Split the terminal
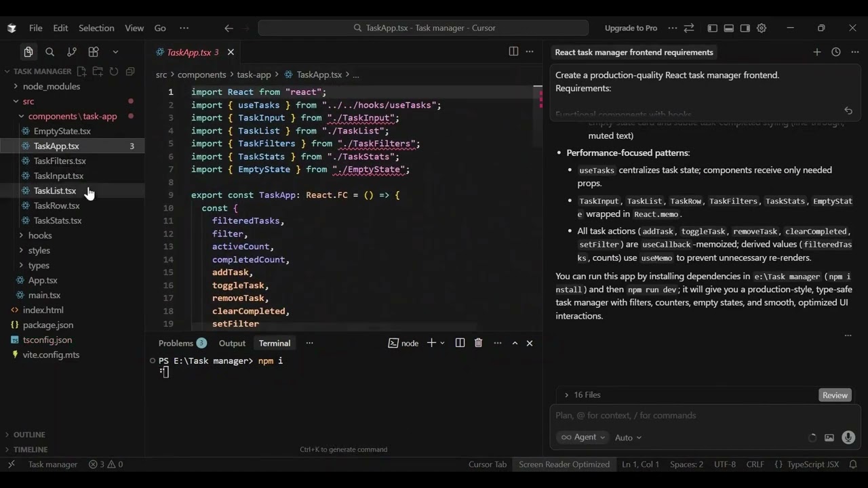This screenshot has height=488, width=868. tap(460, 343)
